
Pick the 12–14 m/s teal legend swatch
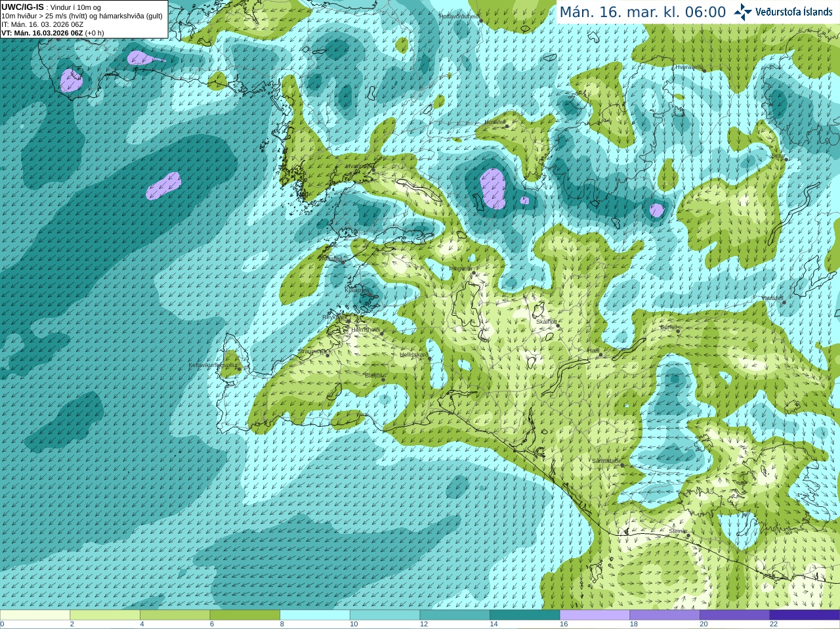pos(455,615)
